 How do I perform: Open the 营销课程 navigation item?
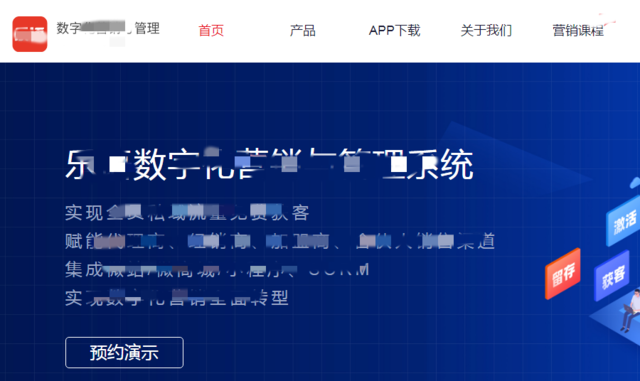(578, 31)
